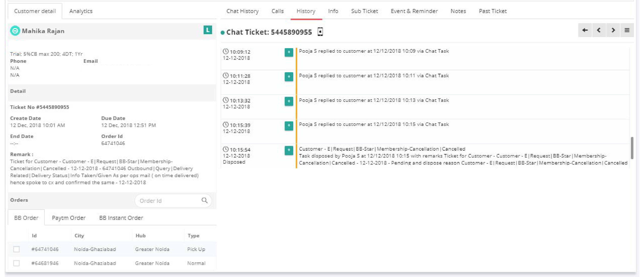This screenshot has height=277, width=644.
Task: Click the Hub column header
Action: coord(140,235)
